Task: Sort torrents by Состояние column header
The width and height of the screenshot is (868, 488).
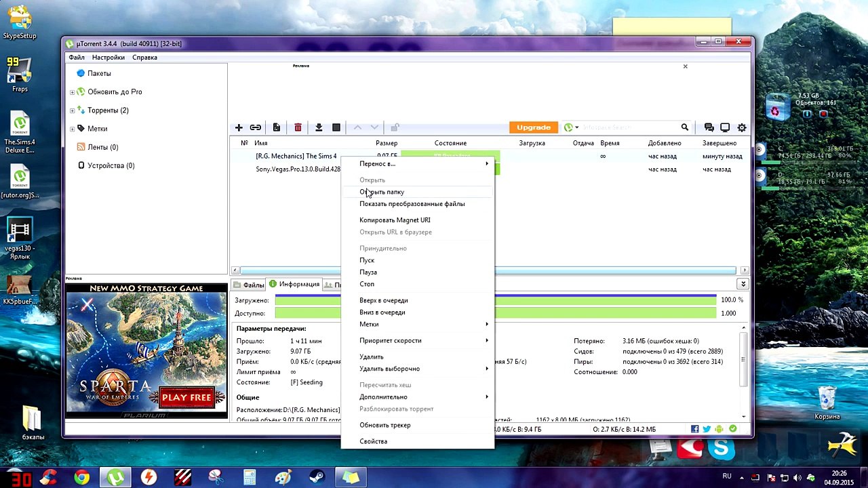Action: point(450,143)
